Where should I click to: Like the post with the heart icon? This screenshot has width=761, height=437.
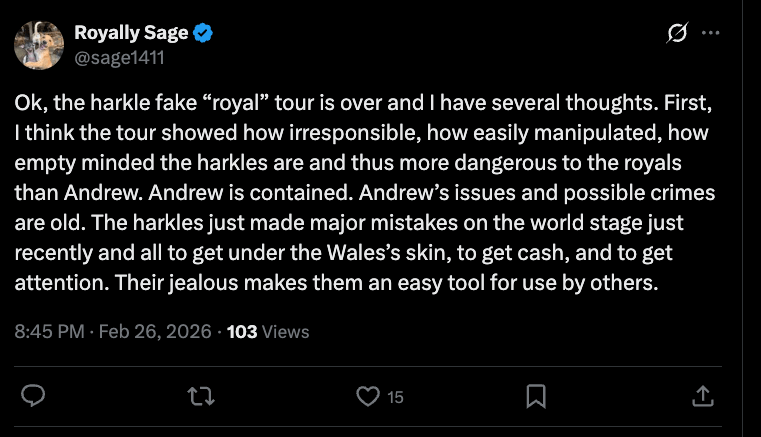pyautogui.click(x=368, y=396)
